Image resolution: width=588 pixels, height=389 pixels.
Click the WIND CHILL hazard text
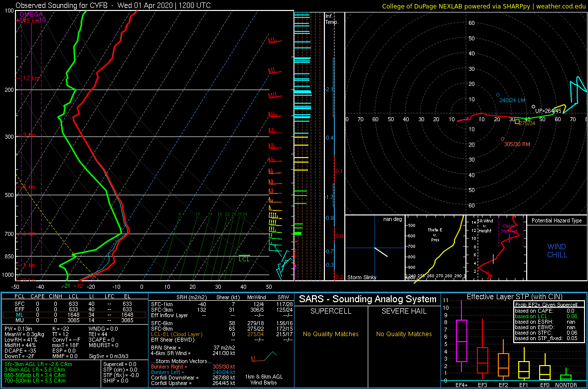click(557, 251)
